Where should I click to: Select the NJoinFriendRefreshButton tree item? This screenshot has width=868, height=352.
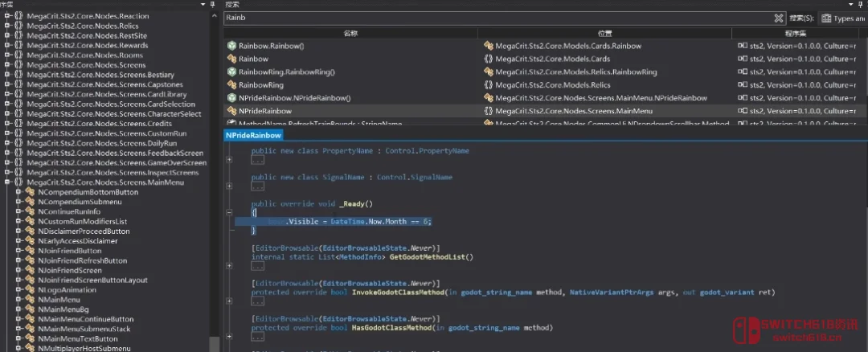click(x=83, y=260)
